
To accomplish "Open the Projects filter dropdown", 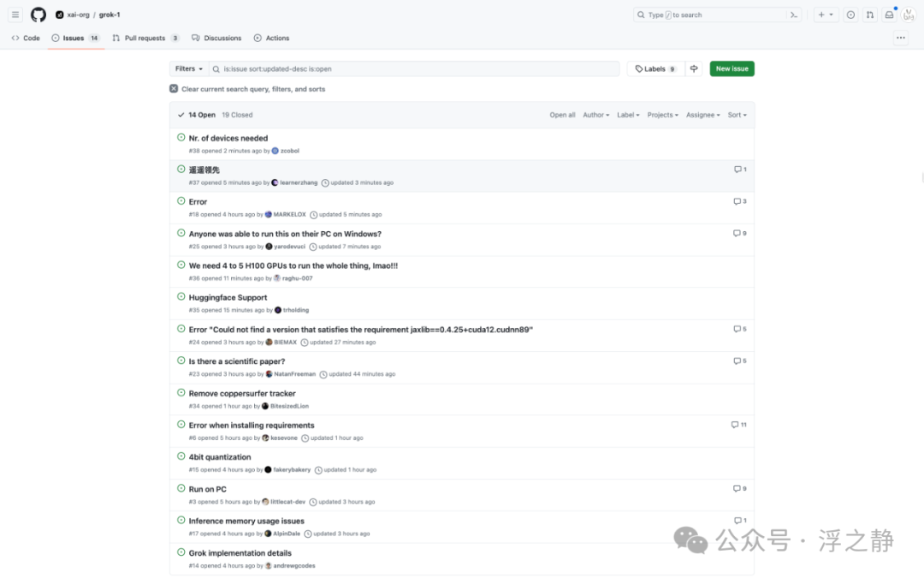I will (663, 115).
